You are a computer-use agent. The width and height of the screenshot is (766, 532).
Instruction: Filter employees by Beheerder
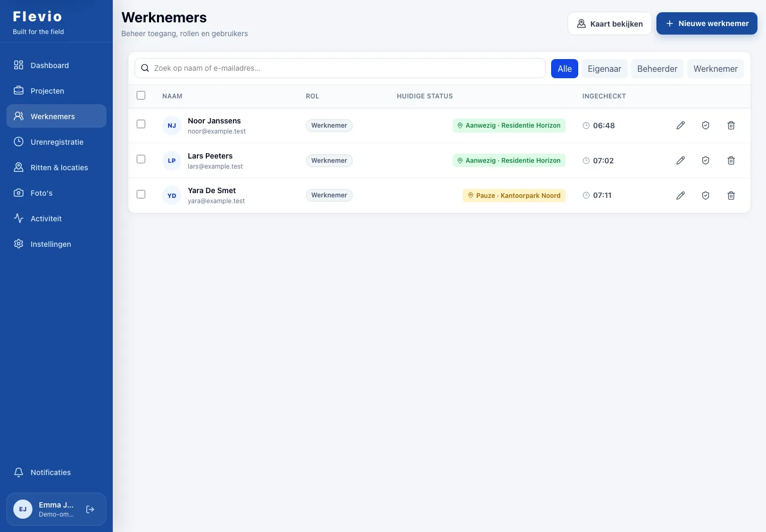click(x=657, y=69)
